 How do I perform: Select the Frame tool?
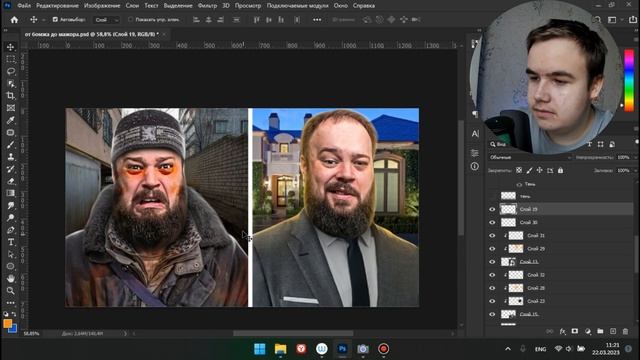11,108
